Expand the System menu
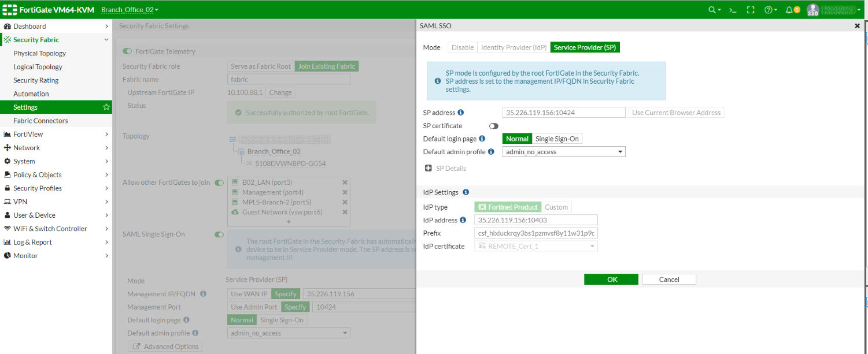 coord(56,161)
